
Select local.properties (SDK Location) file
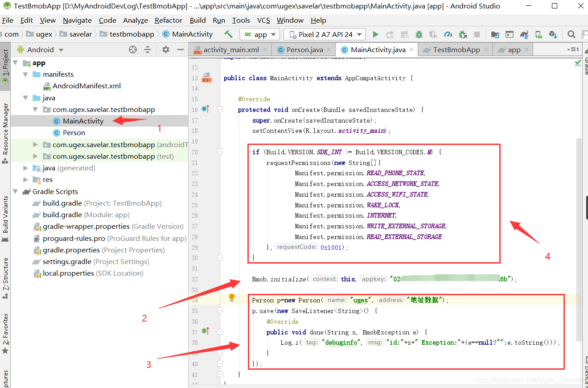93,273
